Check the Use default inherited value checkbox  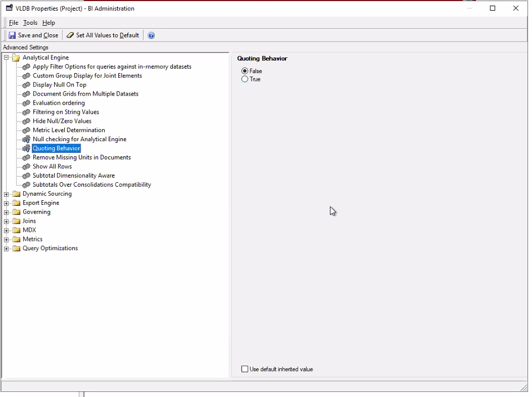(x=245, y=369)
